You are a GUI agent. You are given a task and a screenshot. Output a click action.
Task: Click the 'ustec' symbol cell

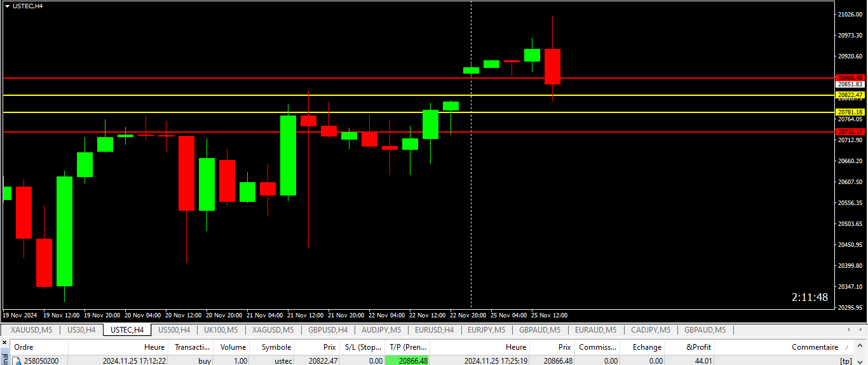(283, 361)
